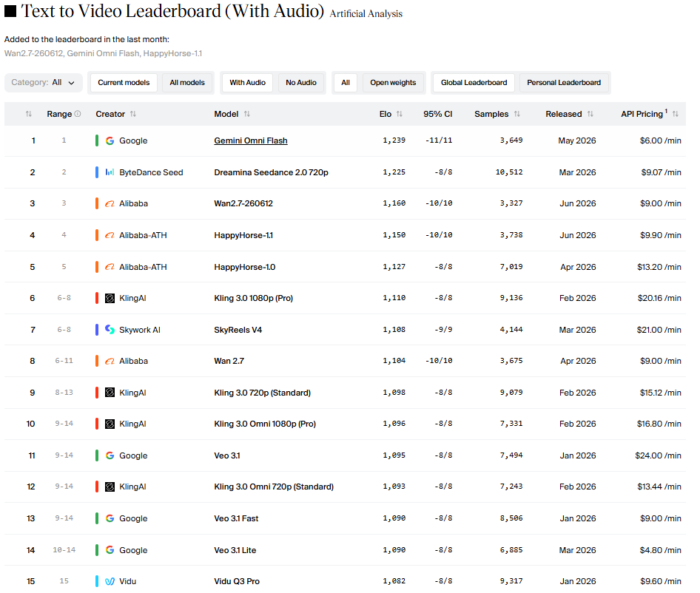
Task: Sort table by Elo arrows
Action: pos(400,114)
